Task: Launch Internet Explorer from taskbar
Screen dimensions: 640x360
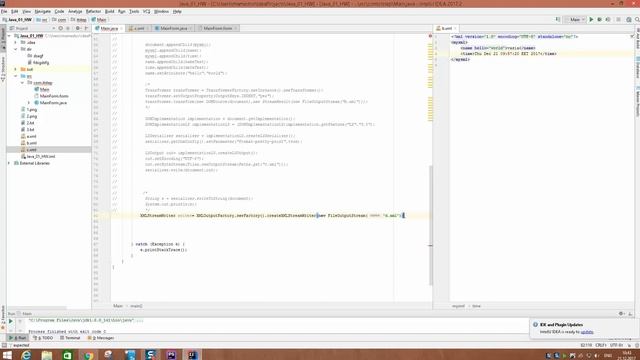Action: pos(26,355)
